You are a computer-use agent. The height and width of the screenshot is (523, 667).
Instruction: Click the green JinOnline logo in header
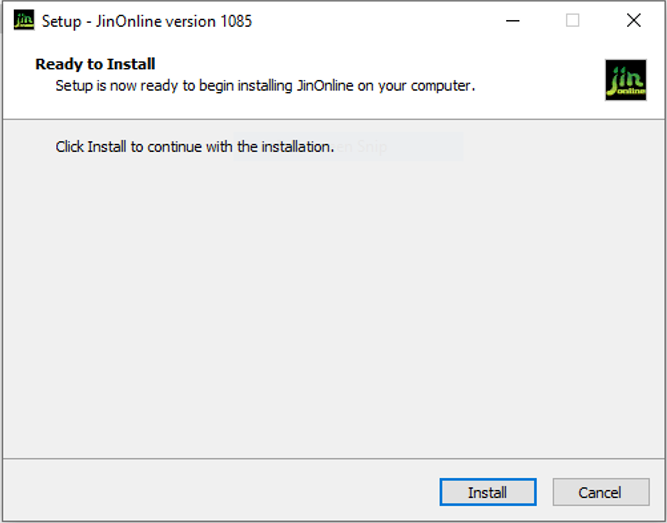click(625, 80)
